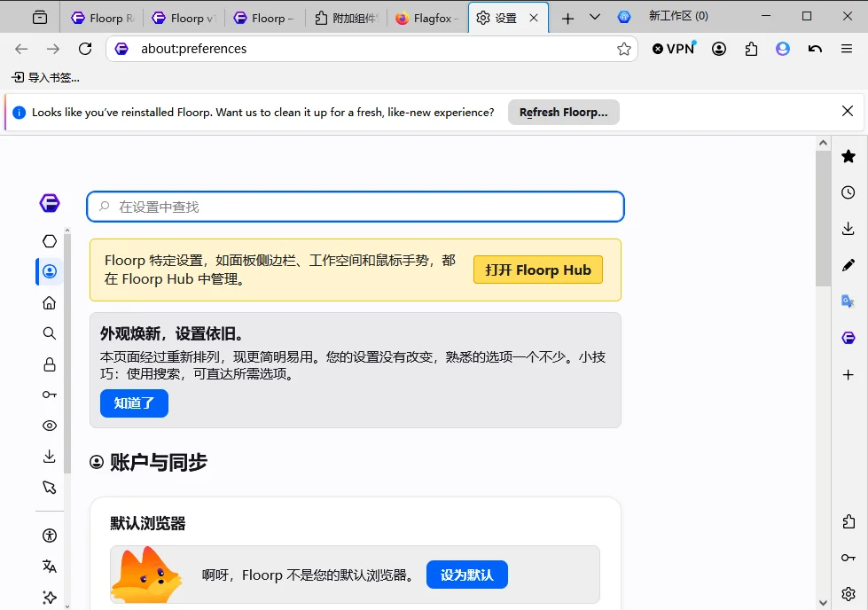Open add-ons puzzle icon in side panel

tap(848, 521)
